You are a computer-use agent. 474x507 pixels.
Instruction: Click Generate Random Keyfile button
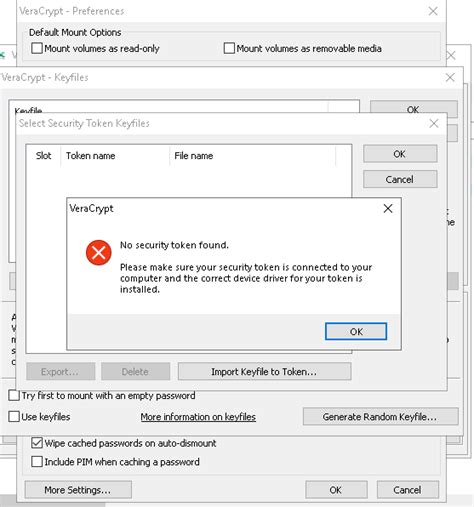pyautogui.click(x=380, y=417)
